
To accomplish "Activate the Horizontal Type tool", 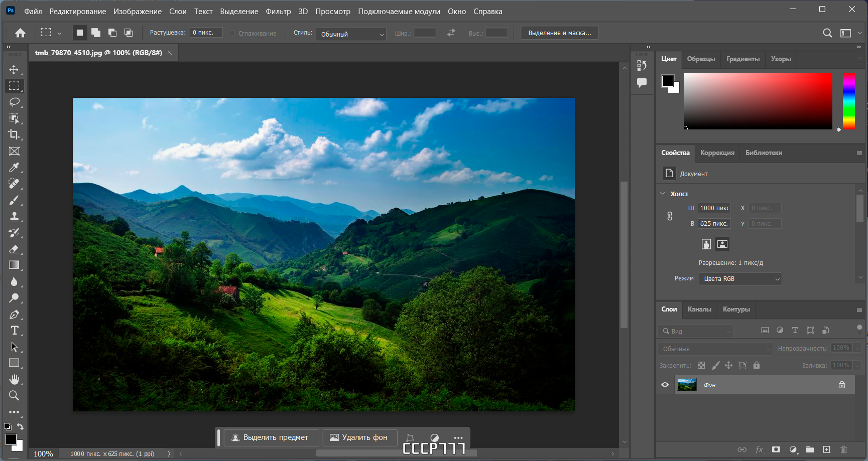I will tap(14, 331).
